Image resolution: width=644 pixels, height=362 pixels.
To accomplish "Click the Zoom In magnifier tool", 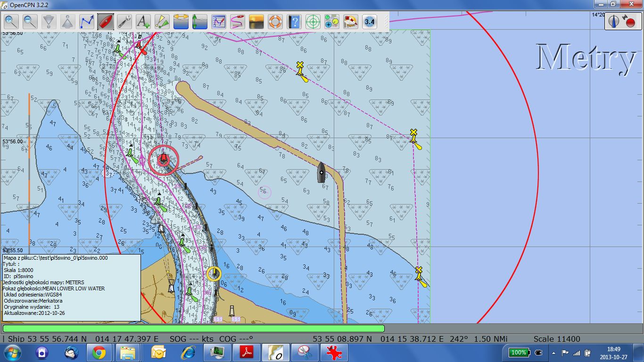I will [12, 22].
